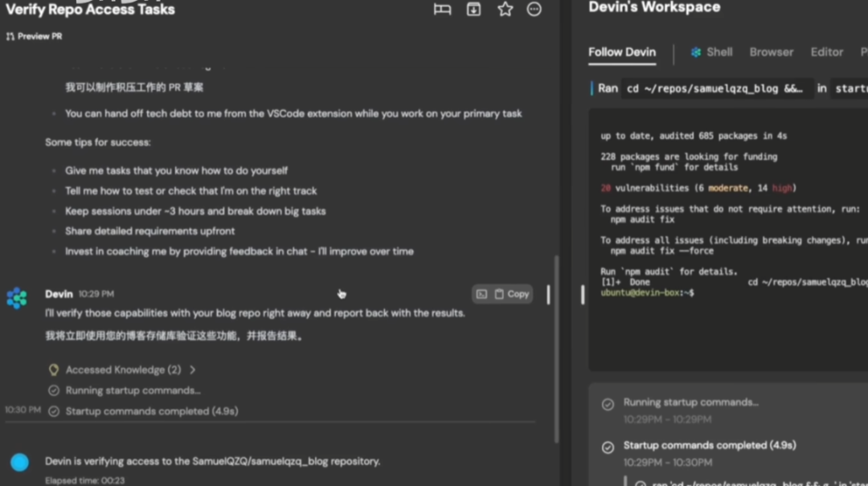Viewport: 868px width, 486px height.
Task: Click the blue status circle beside the verifying message
Action: 19,462
